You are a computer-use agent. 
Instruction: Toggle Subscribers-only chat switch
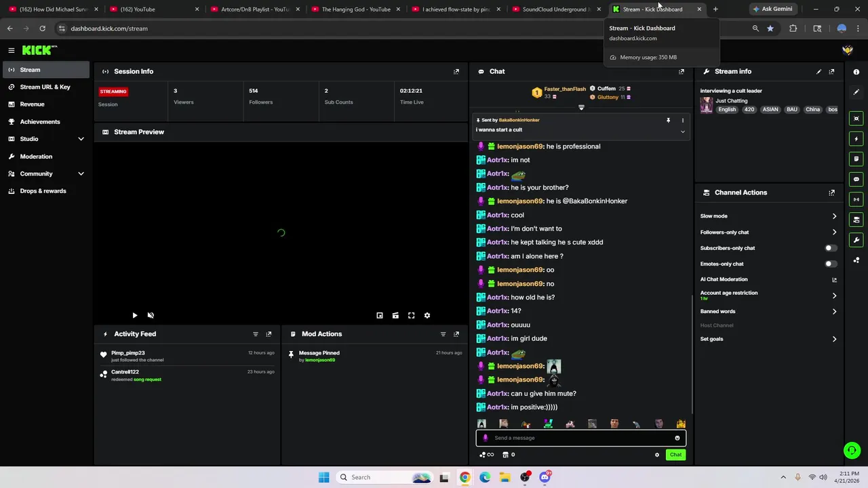tap(830, 248)
